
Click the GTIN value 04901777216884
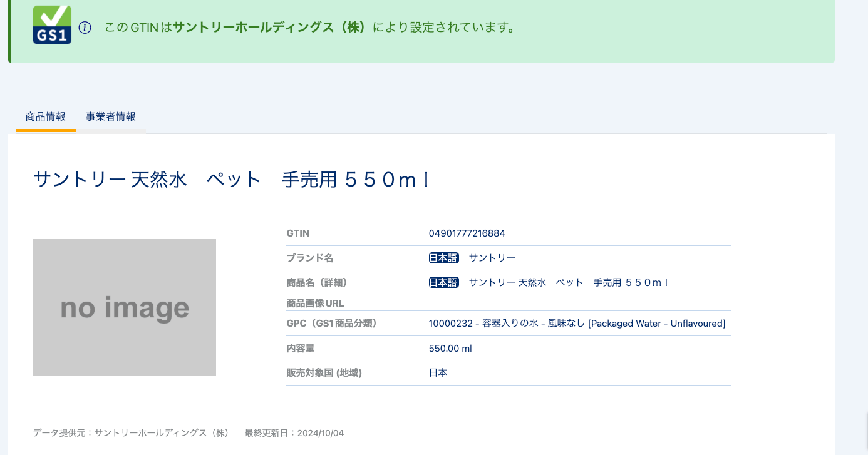(467, 233)
